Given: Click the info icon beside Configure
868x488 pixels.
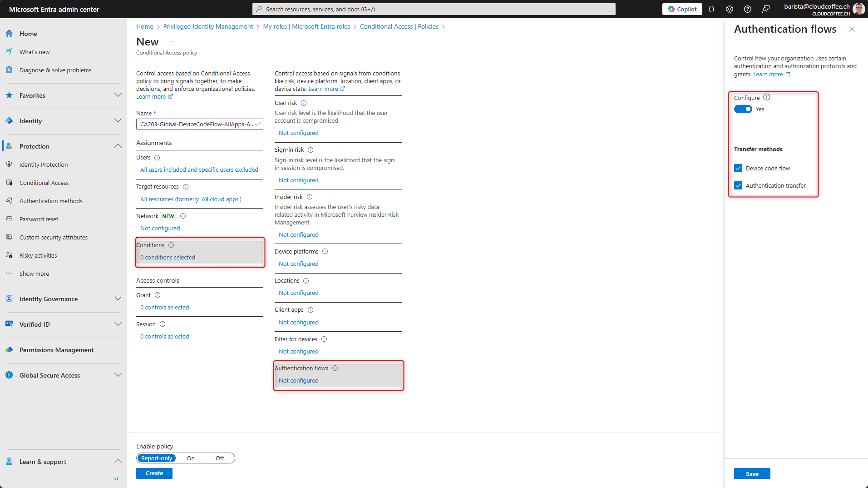Looking at the screenshot, I should pos(767,97).
